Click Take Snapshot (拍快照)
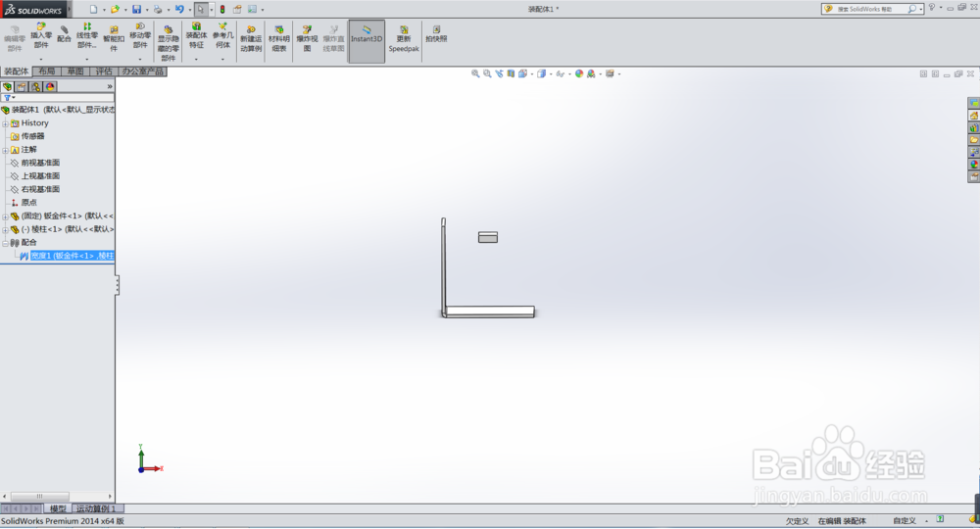This screenshot has height=529, width=980. point(436,33)
